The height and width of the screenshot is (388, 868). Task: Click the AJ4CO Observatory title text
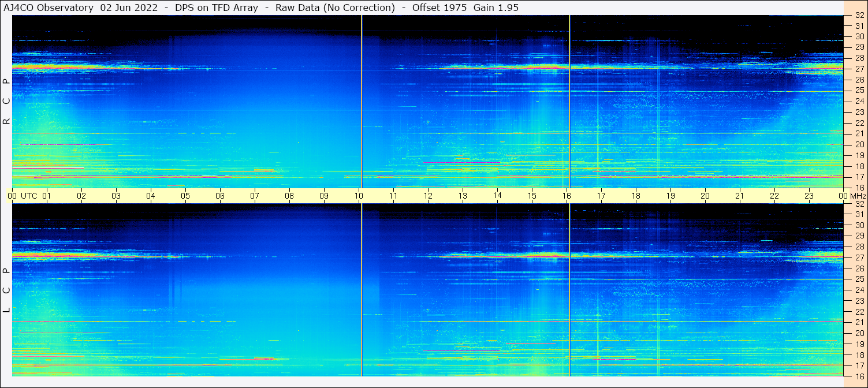pyautogui.click(x=49, y=8)
